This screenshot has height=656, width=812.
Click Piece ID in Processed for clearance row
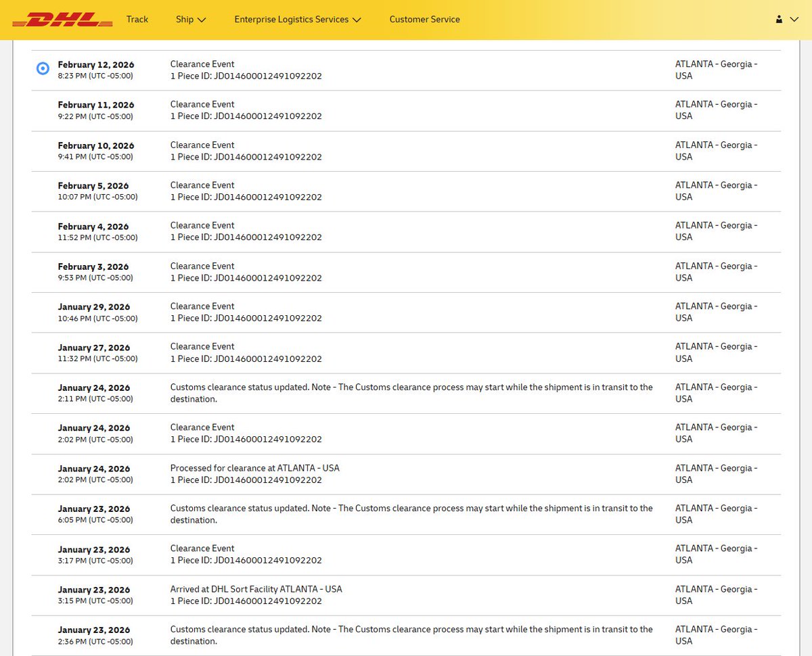click(246, 480)
